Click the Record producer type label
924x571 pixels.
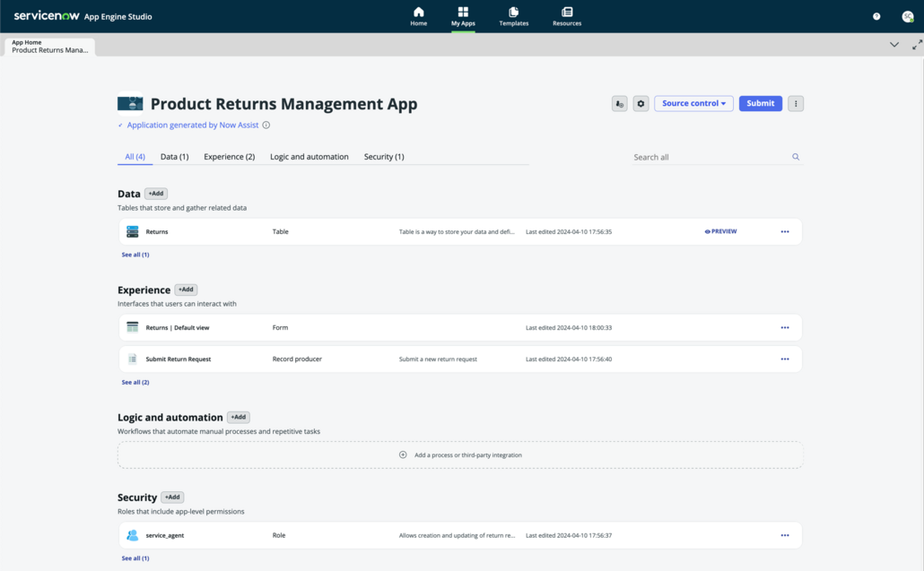297,359
